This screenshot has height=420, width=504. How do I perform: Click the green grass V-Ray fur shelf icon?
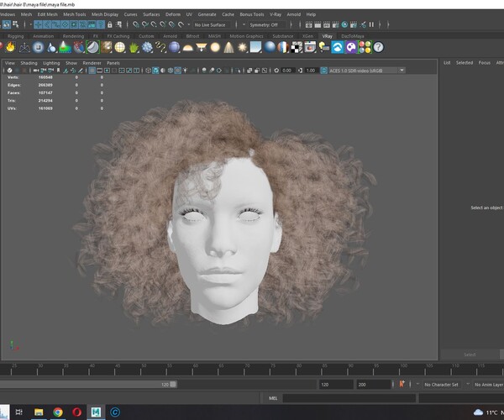click(134, 48)
